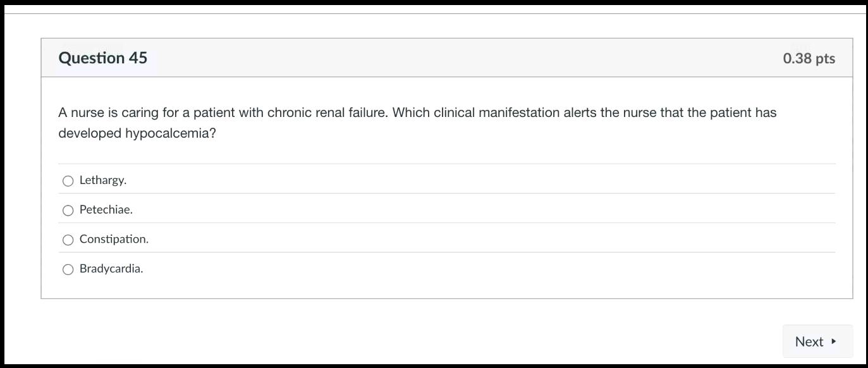Choose the Petechiae radio circle

pyautogui.click(x=68, y=211)
